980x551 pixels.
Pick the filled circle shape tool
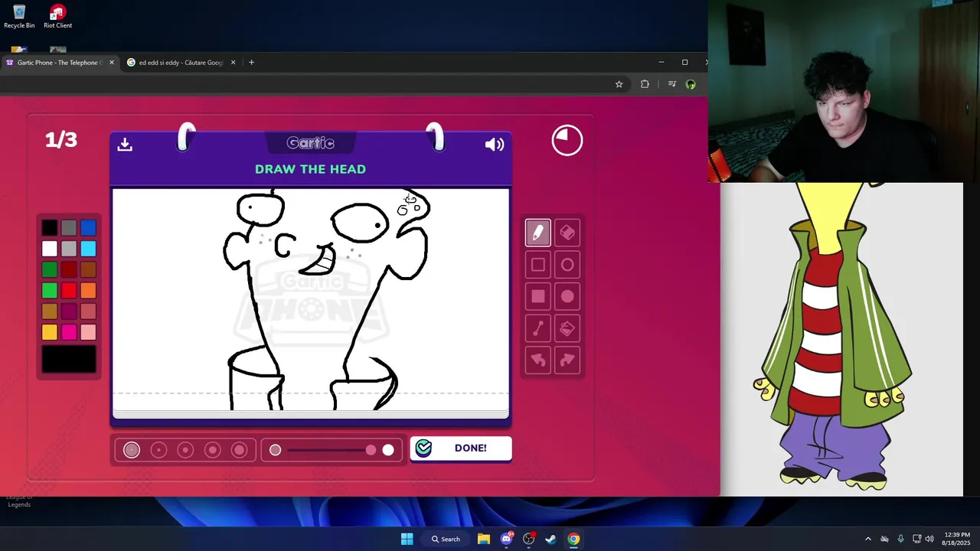[x=567, y=296]
